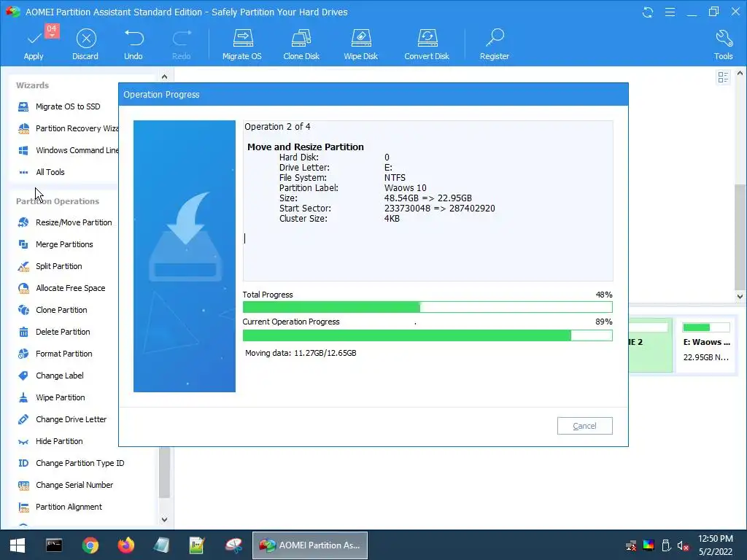Image resolution: width=747 pixels, height=560 pixels.
Task: Click the refresh icon in title bar
Action: click(648, 12)
